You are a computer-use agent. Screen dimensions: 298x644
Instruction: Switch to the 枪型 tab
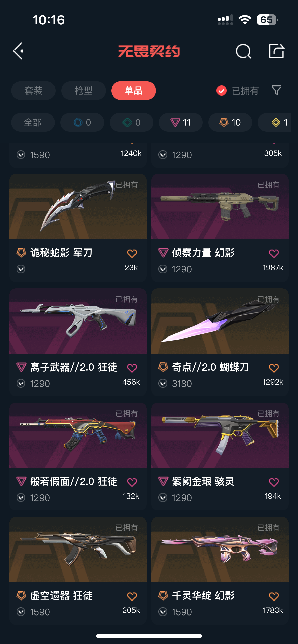pos(84,91)
